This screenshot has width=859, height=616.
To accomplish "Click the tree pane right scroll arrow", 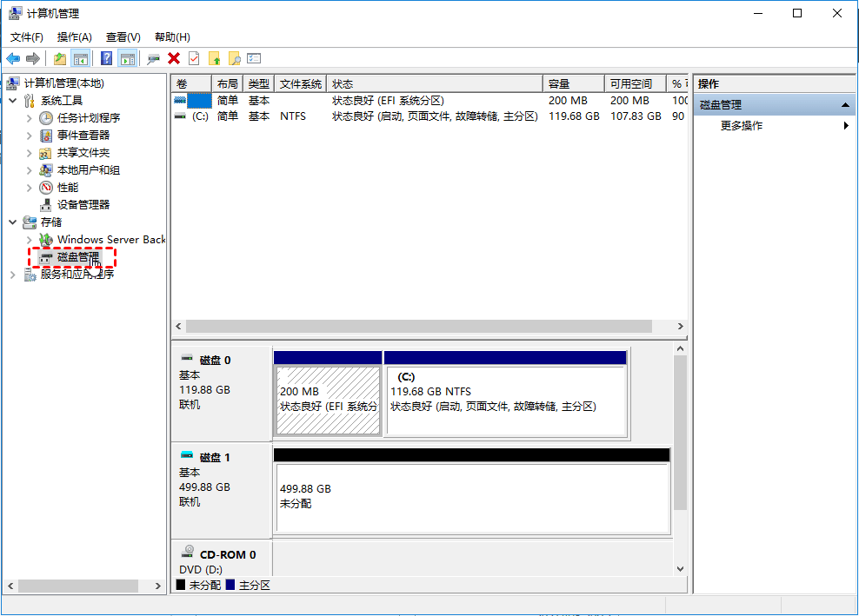I will pos(157,586).
